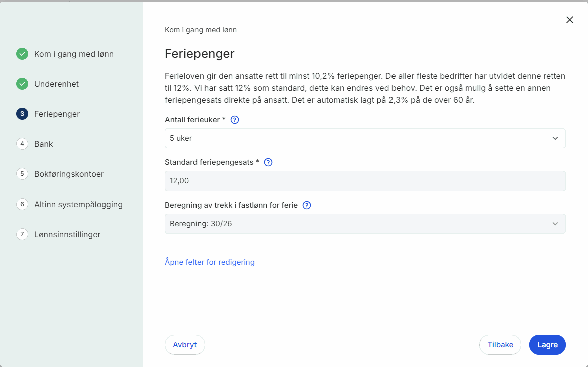Viewport: 588px width, 367px height.
Task: Click the step 3 Feriepenger circle icon
Action: 22,114
